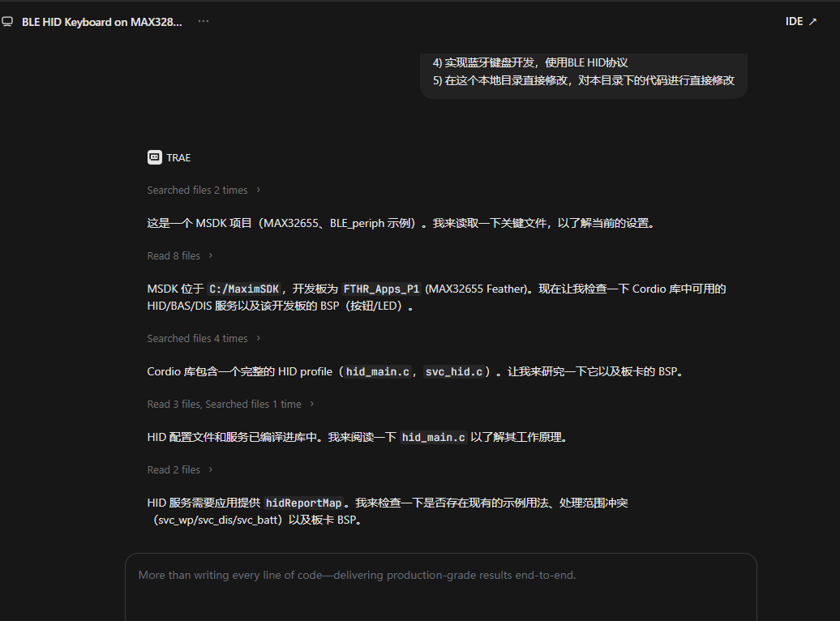Click user message line '5) 在这个本地目录直接修改'
Image resolution: width=840 pixels, height=621 pixels.
coord(584,80)
